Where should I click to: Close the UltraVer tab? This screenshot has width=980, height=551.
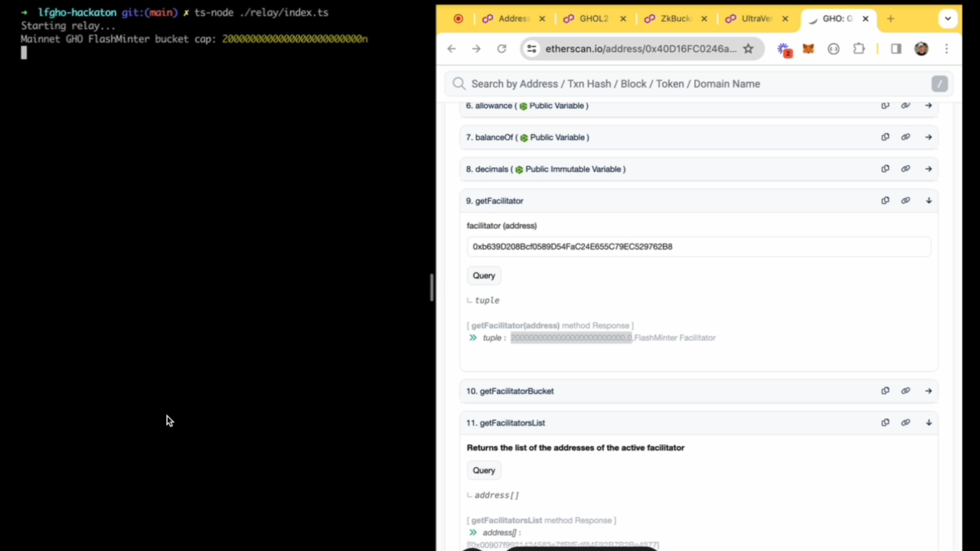785,19
